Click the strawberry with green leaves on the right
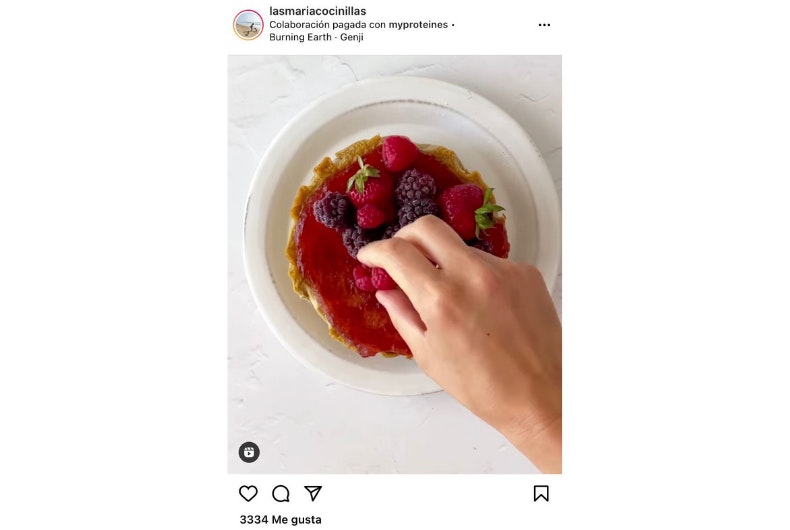The image size is (790, 530). pos(469,210)
